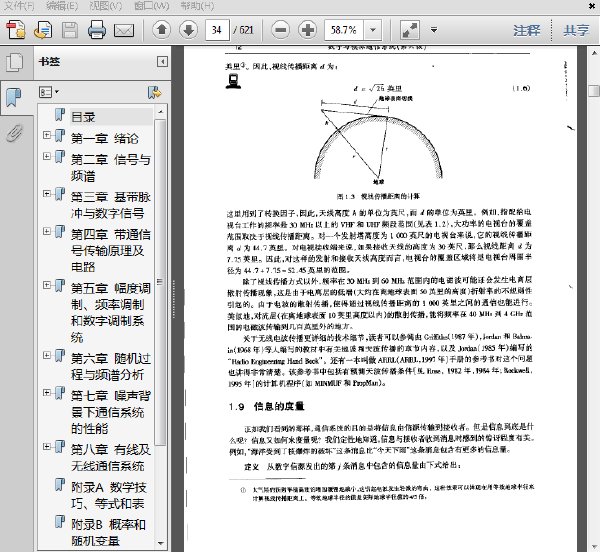Open the 注释 comment panel

[527, 30]
